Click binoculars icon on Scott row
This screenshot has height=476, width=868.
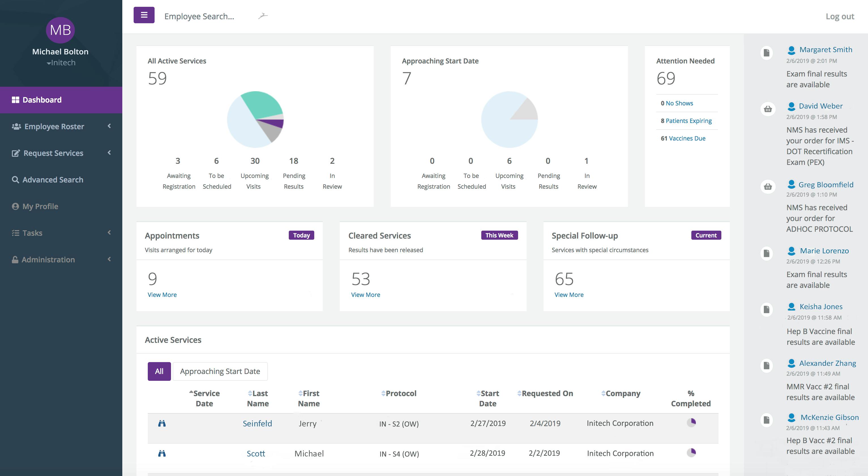point(162,453)
